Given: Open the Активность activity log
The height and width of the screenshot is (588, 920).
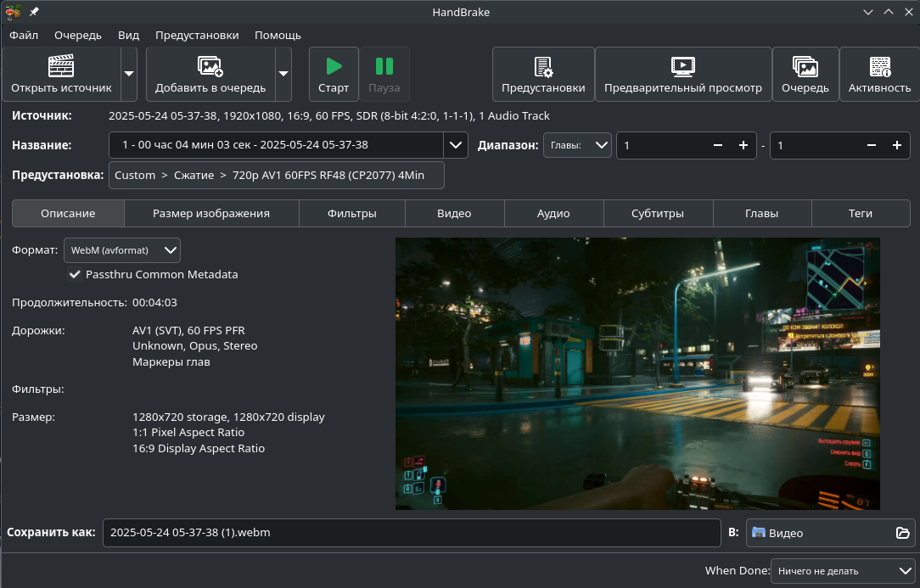Looking at the screenshot, I should point(879,75).
